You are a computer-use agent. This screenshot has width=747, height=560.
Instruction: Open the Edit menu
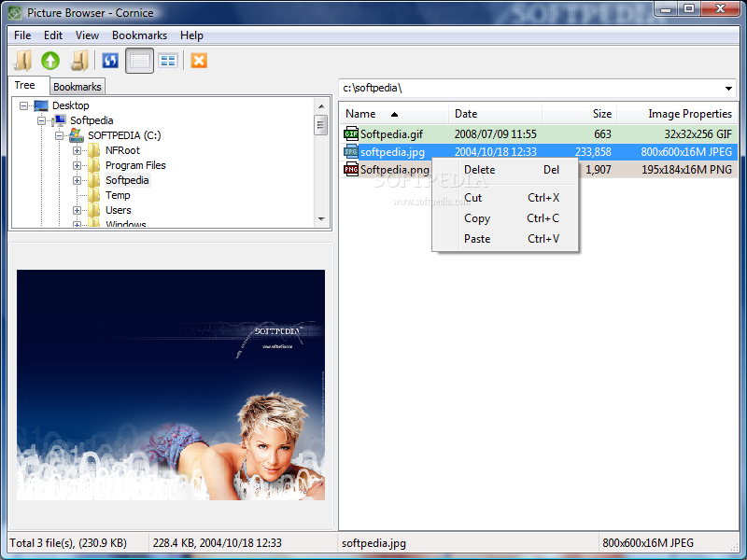click(53, 35)
